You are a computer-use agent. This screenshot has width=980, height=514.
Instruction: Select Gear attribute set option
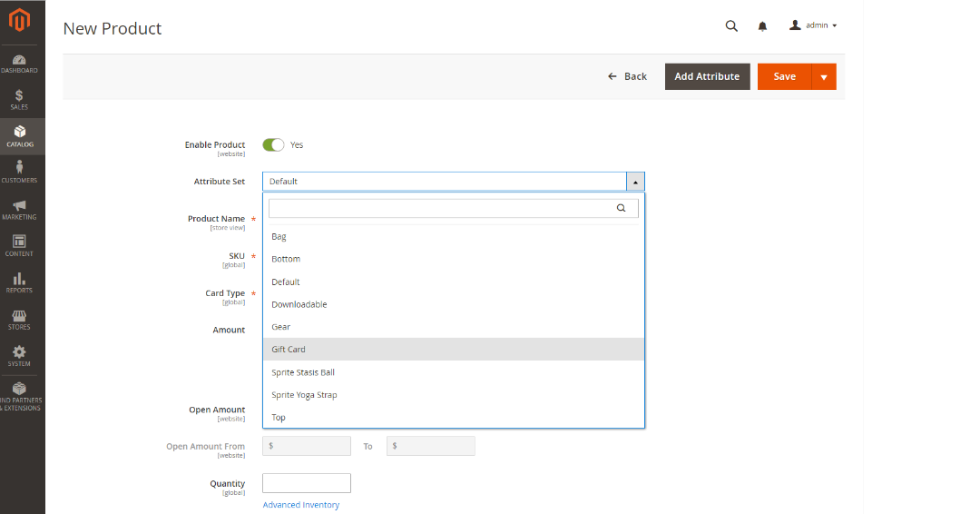point(453,327)
